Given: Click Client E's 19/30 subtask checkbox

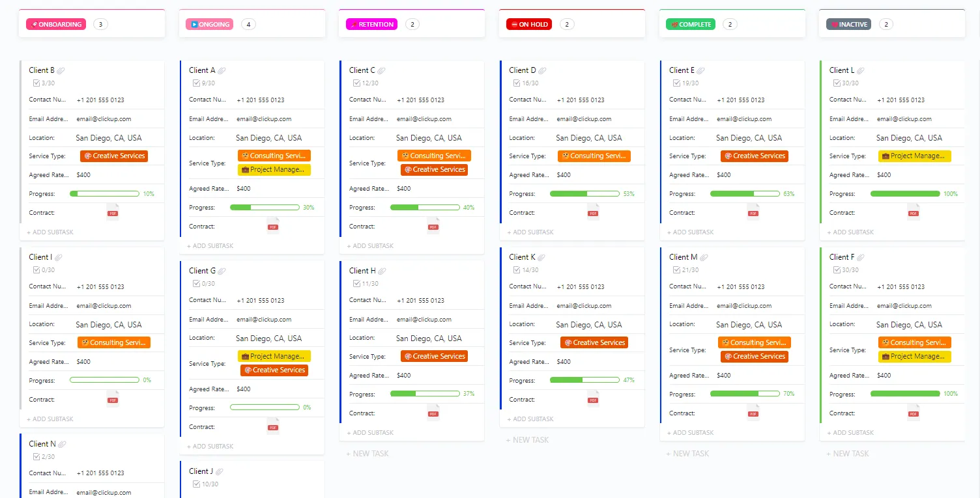Looking at the screenshot, I should pyautogui.click(x=676, y=83).
